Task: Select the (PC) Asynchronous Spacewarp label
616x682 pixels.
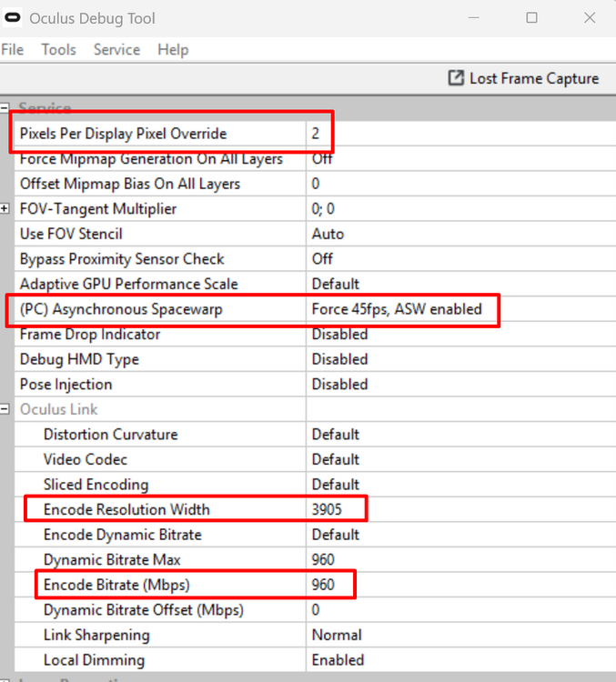Action: click(121, 309)
